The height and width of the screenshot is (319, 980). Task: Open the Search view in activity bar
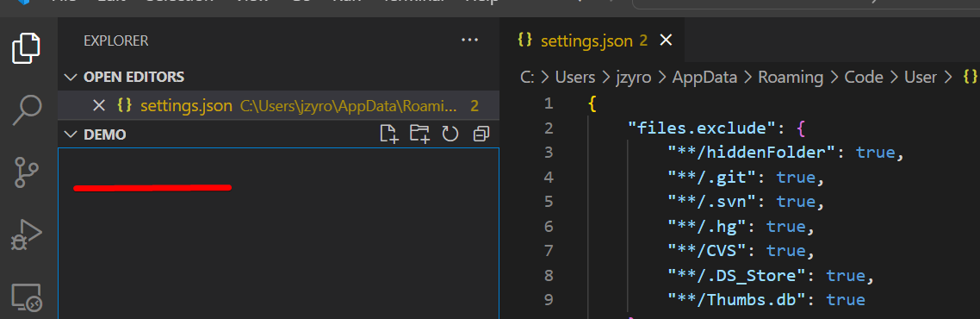click(x=27, y=110)
